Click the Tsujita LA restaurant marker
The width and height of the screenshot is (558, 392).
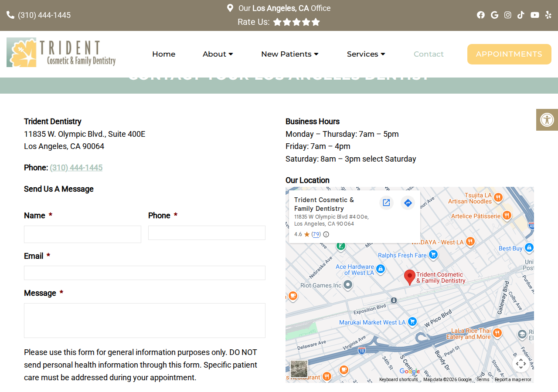coord(498,198)
